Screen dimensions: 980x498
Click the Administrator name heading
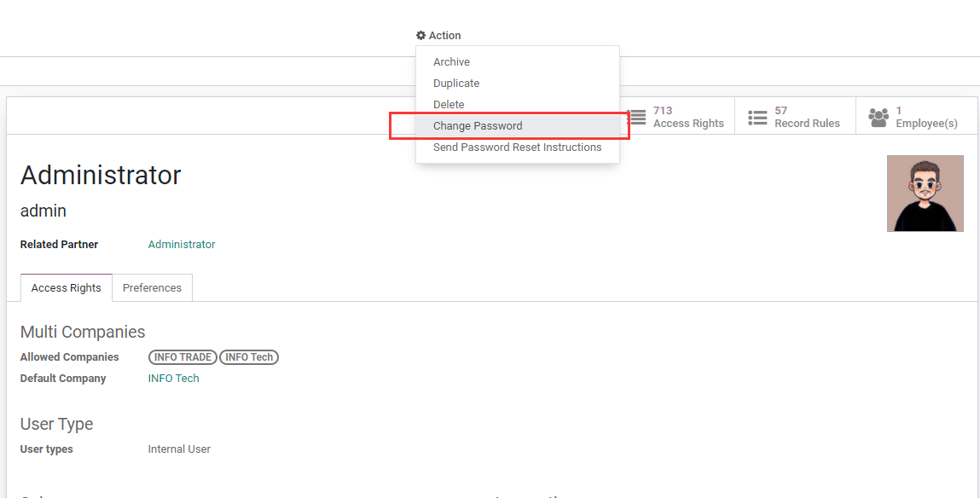pos(101,175)
